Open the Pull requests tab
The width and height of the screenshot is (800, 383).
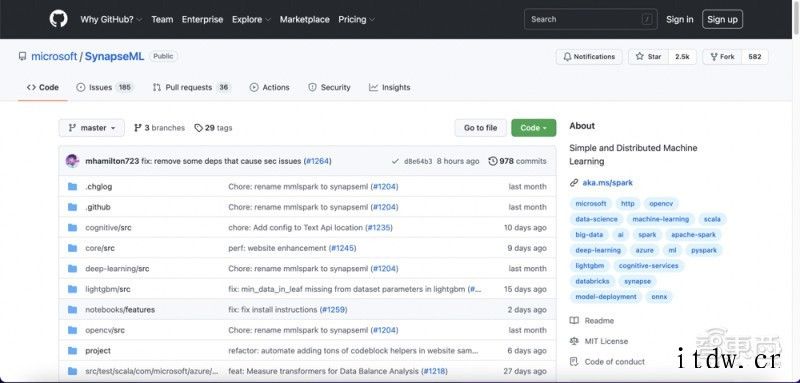pos(192,87)
